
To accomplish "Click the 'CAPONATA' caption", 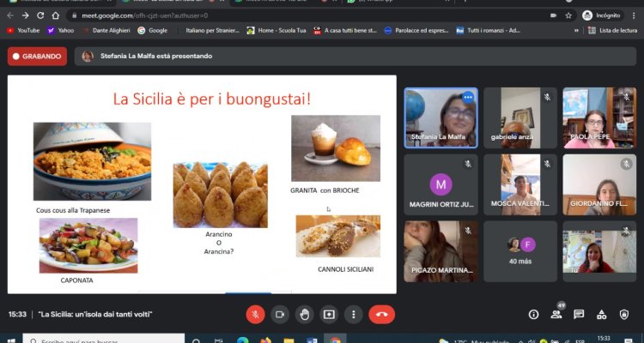I will (x=76, y=280).
